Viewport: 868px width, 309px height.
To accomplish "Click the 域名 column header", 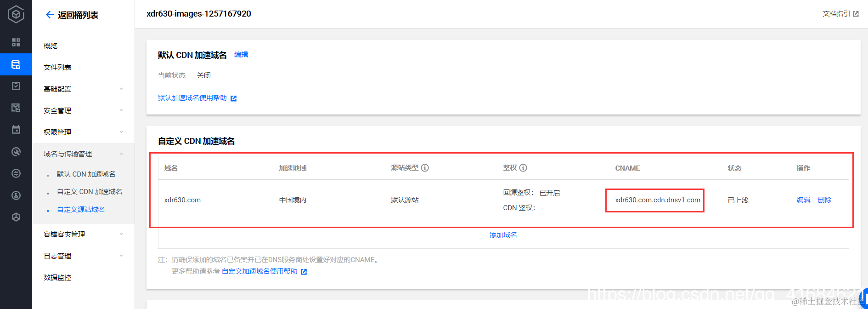I will [171, 168].
